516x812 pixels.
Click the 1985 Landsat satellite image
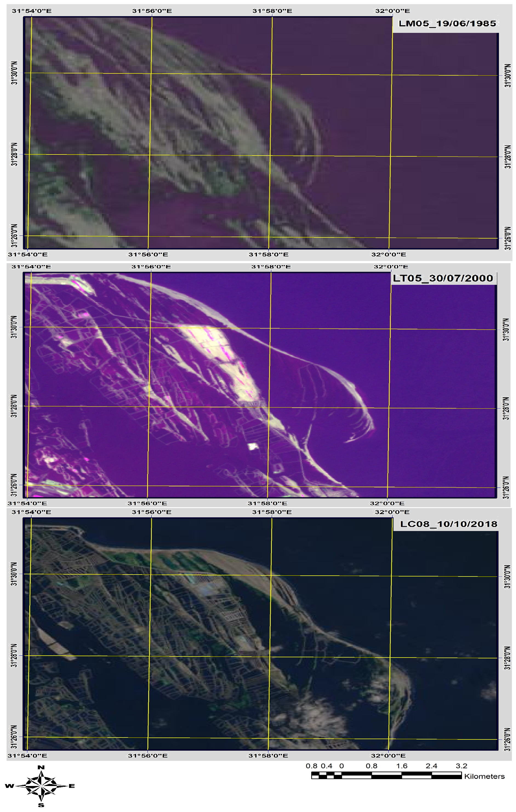coord(261,133)
